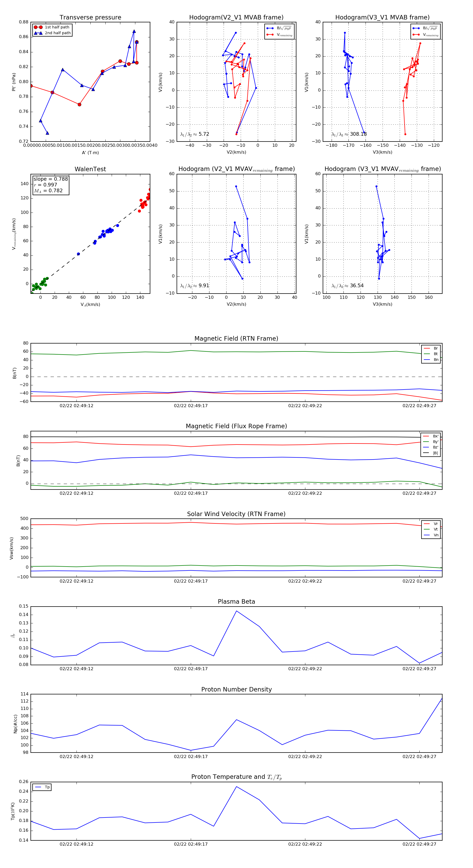Viewport: 473px width, 868px height.
Task: Click '02/22 02:49:27' tick under Proton Temperature
Action: point(419,844)
